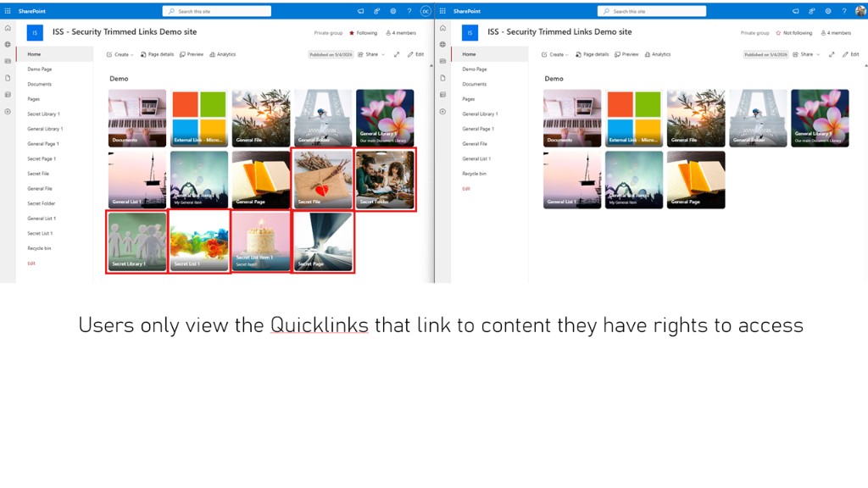This screenshot has height=488, width=868.
Task: Click the megaphone icon in left window header
Action: [x=360, y=11]
